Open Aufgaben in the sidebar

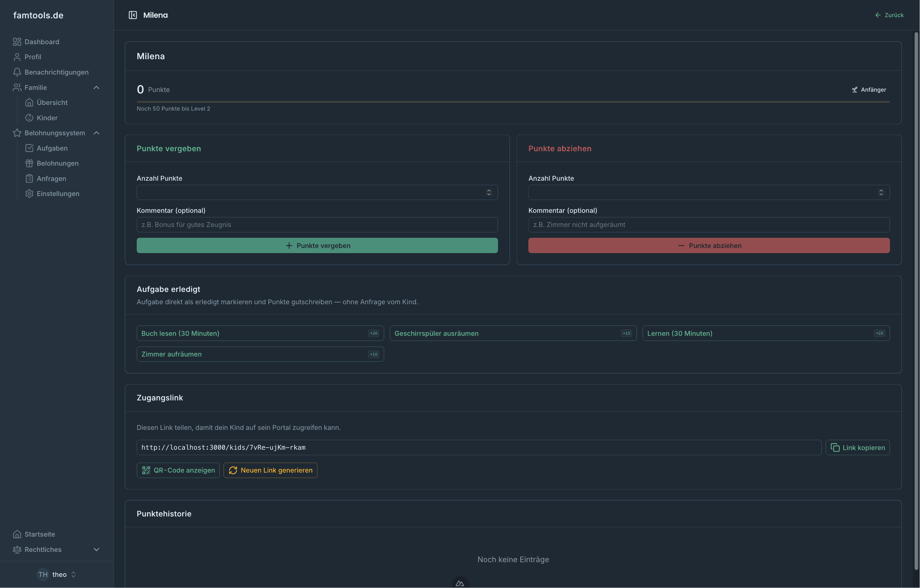pos(52,148)
